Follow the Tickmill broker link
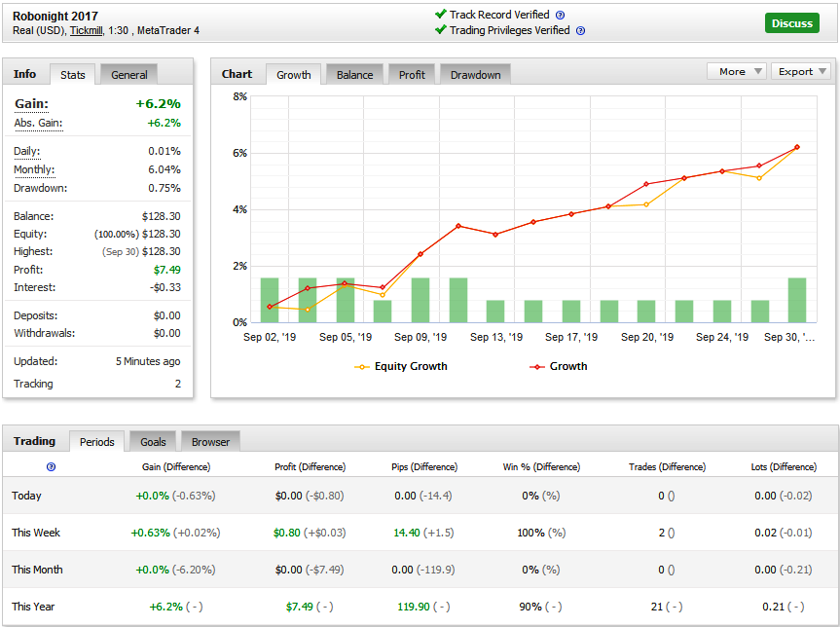 [87, 30]
